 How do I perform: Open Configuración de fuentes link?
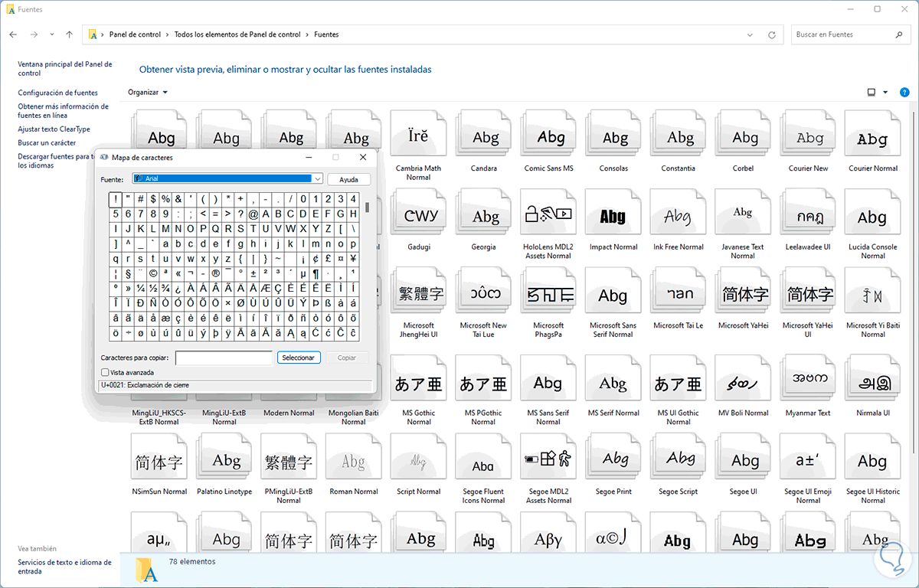[x=58, y=93]
